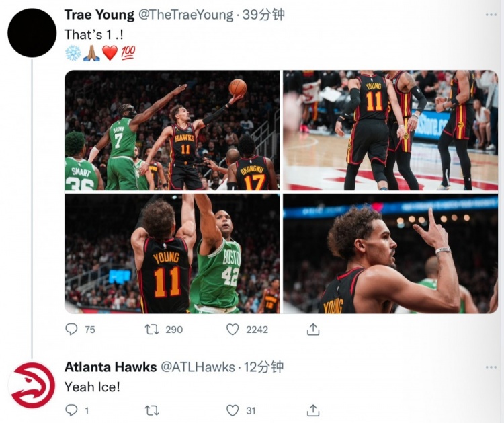Open Trae Young's profile picture

(32, 32)
